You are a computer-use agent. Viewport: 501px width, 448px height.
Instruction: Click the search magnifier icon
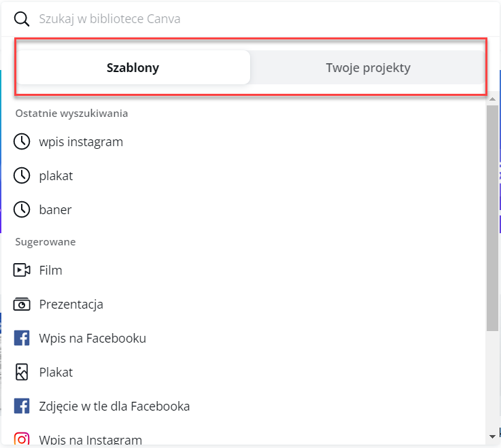[x=22, y=19]
